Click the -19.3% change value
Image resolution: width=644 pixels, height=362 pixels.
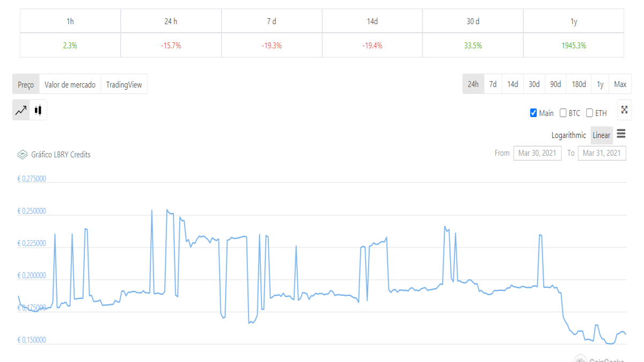coord(272,46)
